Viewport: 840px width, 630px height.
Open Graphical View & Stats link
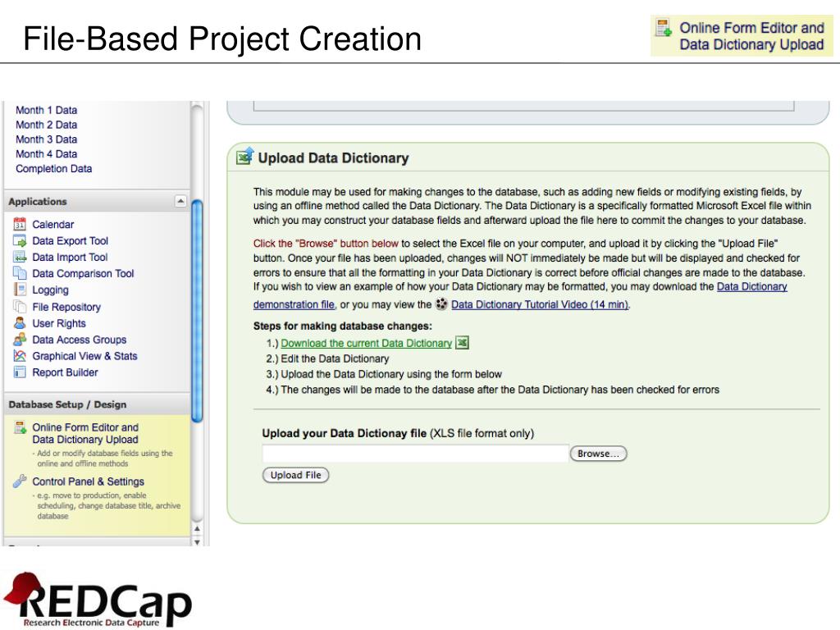[84, 356]
